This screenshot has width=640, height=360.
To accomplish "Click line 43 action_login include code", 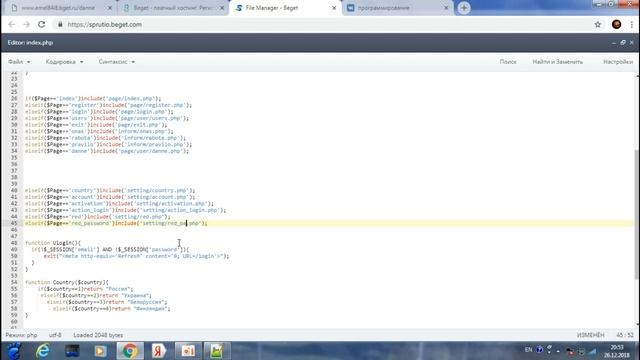I will (x=125, y=210).
